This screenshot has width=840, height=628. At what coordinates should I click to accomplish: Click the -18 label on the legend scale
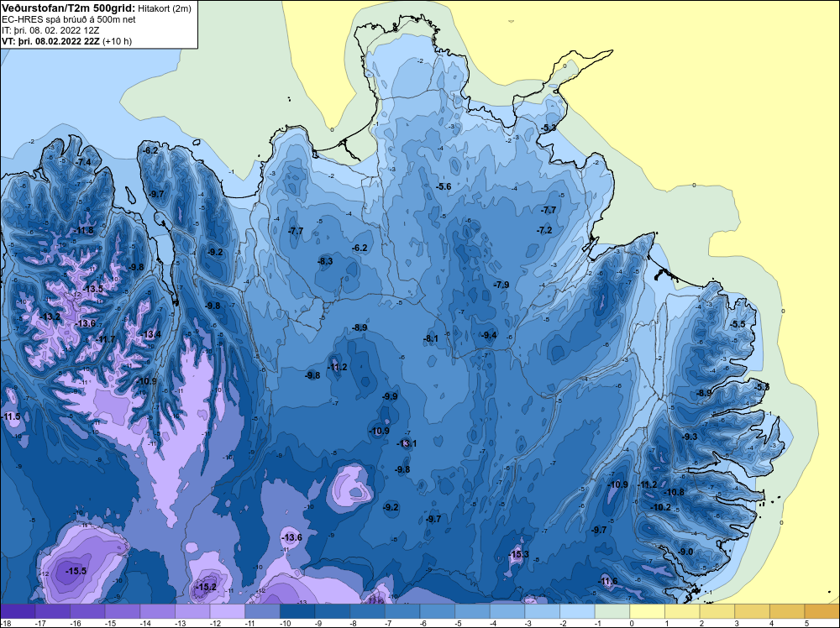coord(7,623)
